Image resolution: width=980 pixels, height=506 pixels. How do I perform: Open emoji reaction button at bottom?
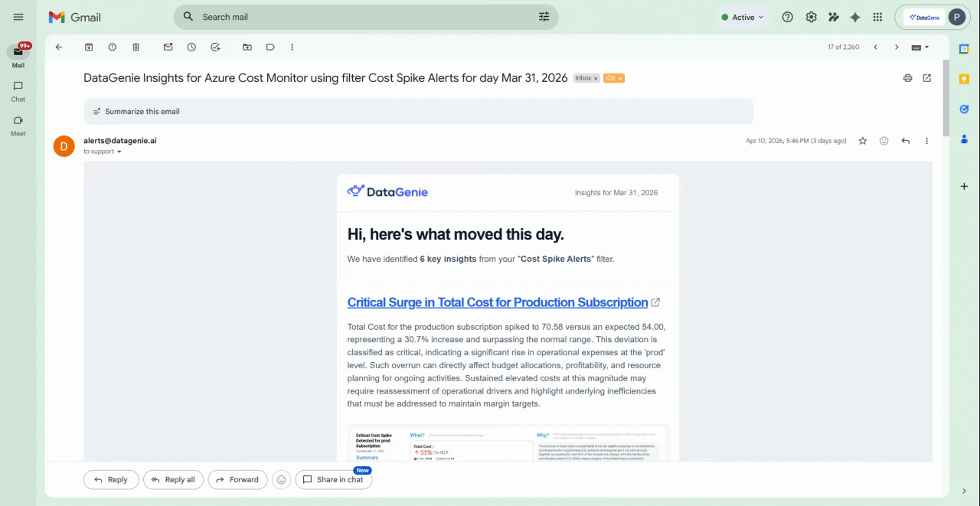[281, 480]
